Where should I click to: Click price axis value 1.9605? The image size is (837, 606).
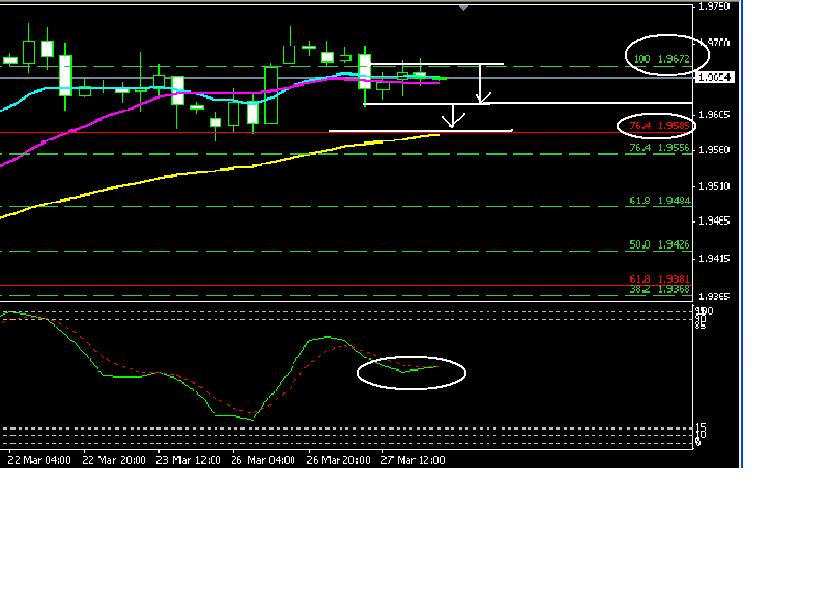714,115
